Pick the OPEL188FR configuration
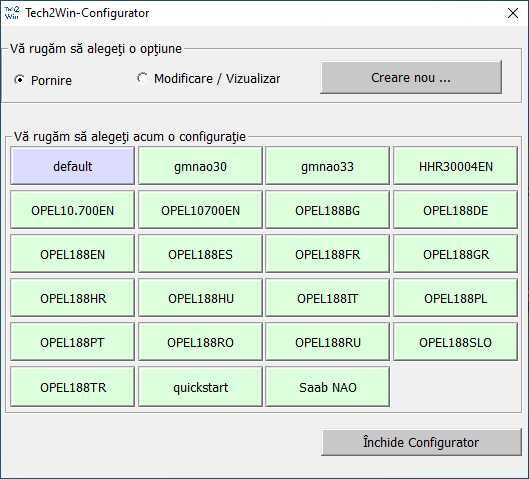Viewport: 529px width, 479px height. click(x=328, y=254)
